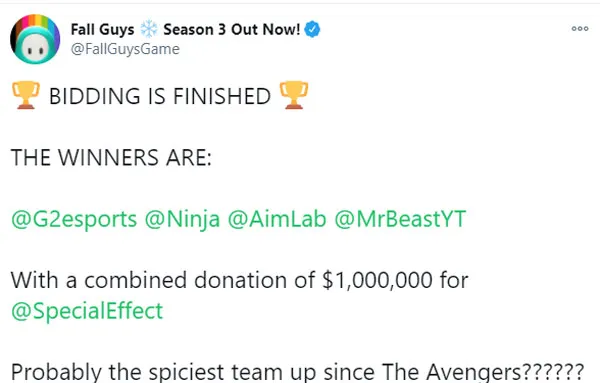The image size is (600, 383).
Task: Follow the @SpecialEffect charity mention
Action: pos(87,311)
